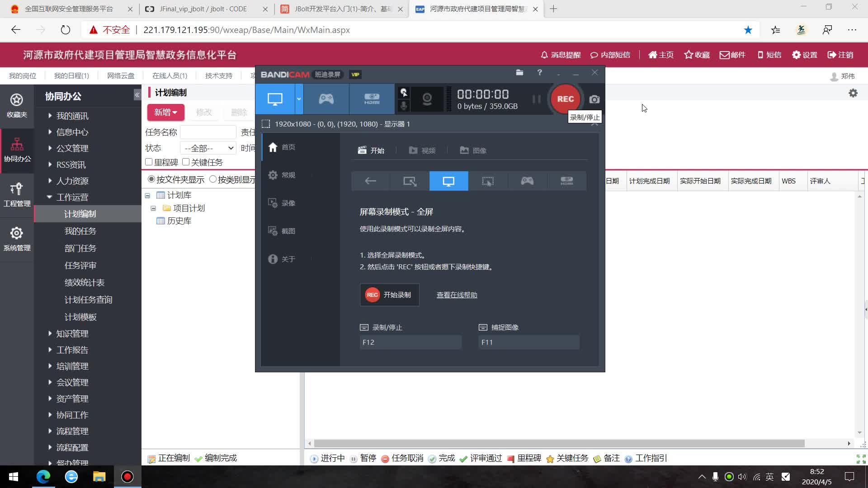868x488 pixels.
Task: Click 开始录制 start recording button
Action: pyautogui.click(x=389, y=295)
